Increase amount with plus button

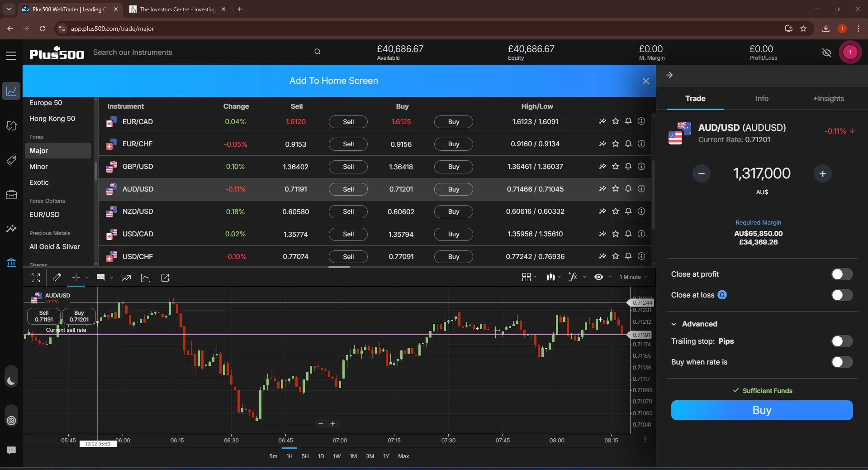click(x=823, y=173)
